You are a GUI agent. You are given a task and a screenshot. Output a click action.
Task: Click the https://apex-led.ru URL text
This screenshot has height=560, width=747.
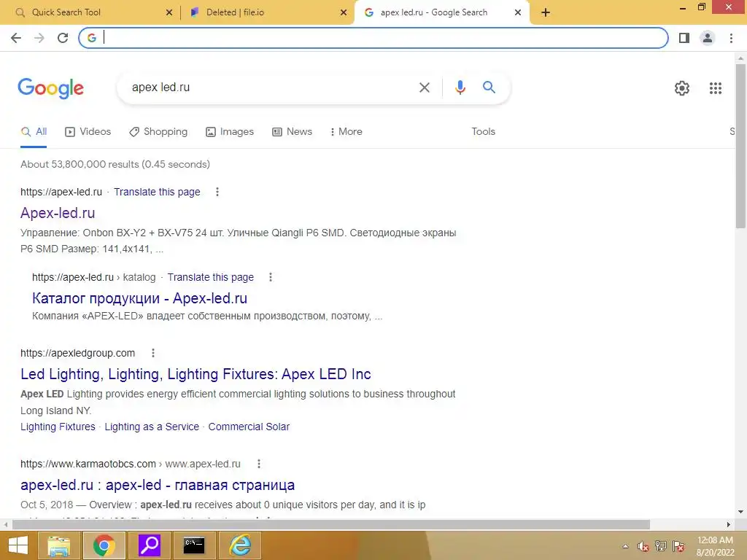[61, 192]
